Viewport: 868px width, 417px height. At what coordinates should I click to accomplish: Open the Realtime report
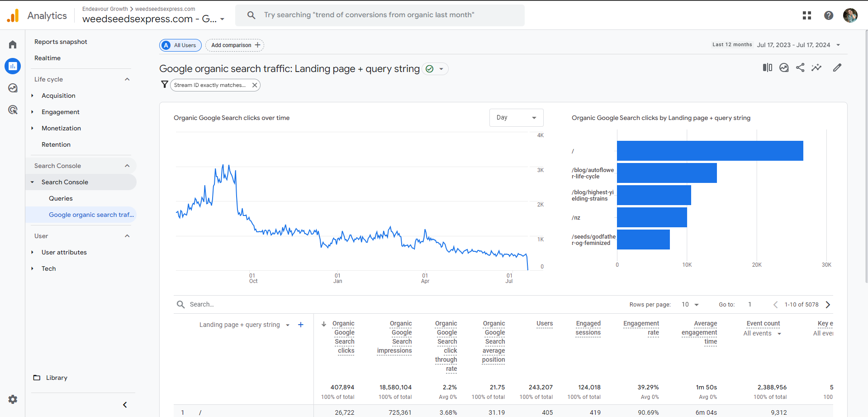[x=47, y=58]
